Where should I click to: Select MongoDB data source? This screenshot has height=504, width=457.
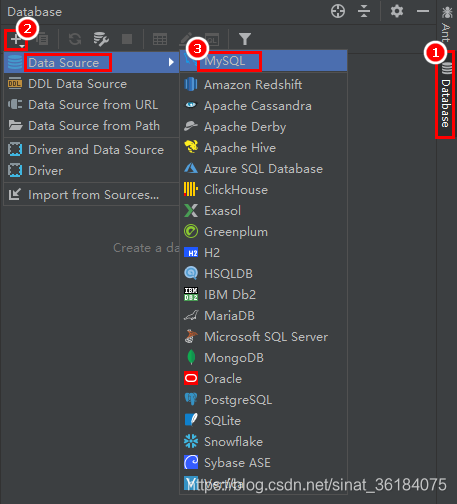tap(263, 358)
